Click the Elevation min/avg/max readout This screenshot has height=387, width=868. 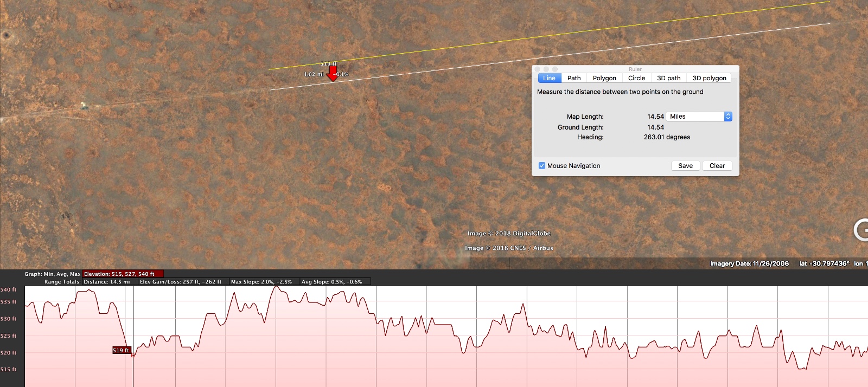coord(122,274)
